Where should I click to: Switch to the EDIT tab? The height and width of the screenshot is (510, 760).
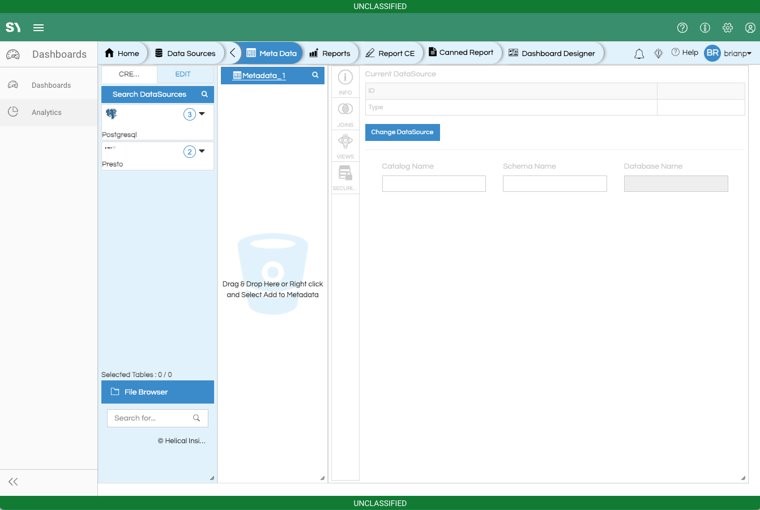coord(183,75)
